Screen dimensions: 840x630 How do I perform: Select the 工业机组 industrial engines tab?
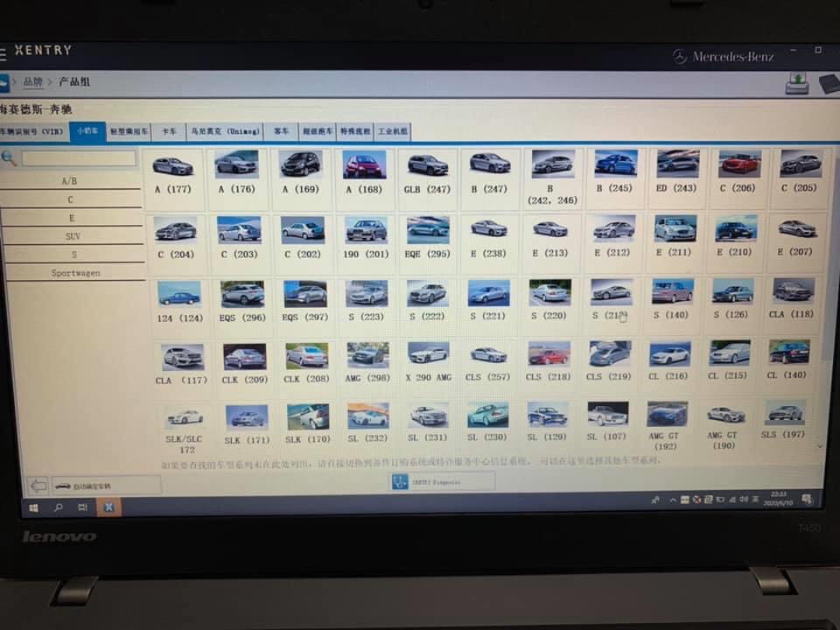[393, 131]
